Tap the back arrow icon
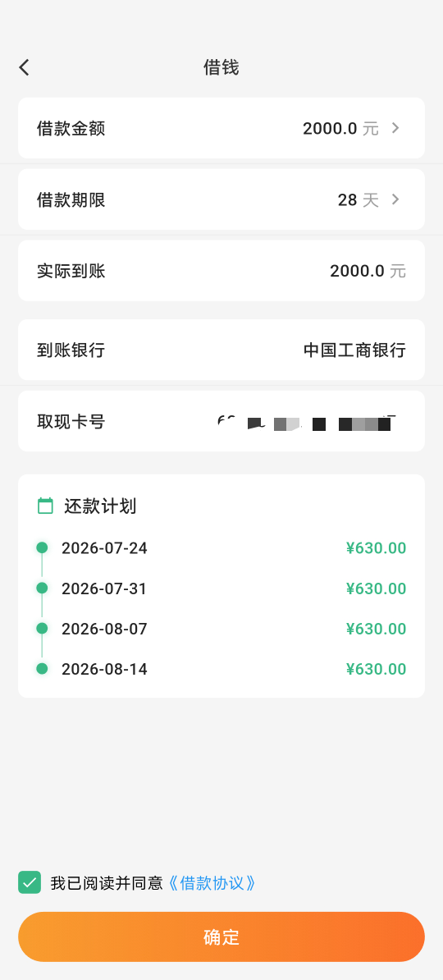Viewport: 443px width, 980px height. pos(24,67)
